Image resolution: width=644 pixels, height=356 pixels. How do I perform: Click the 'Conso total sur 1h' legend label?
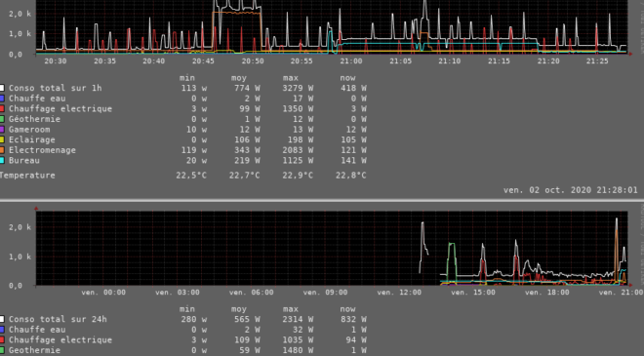pyautogui.click(x=55, y=88)
